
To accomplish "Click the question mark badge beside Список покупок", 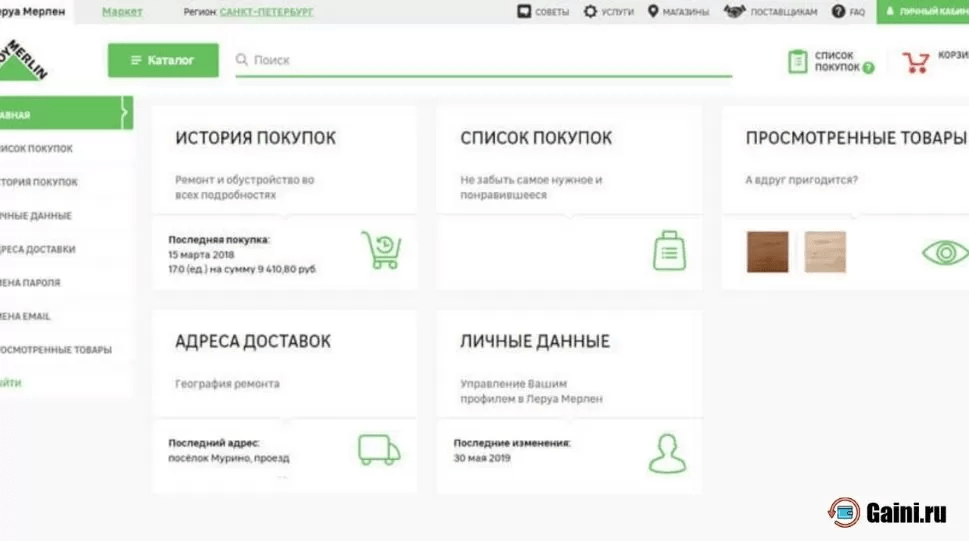I will [868, 68].
